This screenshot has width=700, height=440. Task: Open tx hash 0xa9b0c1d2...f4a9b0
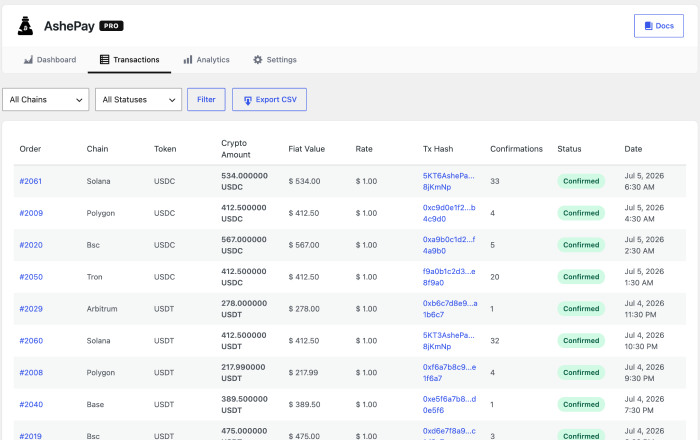(x=449, y=245)
